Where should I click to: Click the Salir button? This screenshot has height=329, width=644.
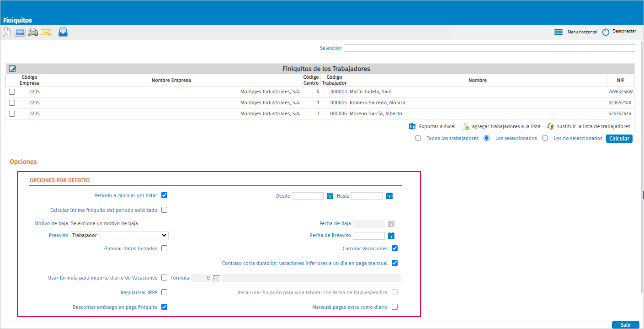626,325
